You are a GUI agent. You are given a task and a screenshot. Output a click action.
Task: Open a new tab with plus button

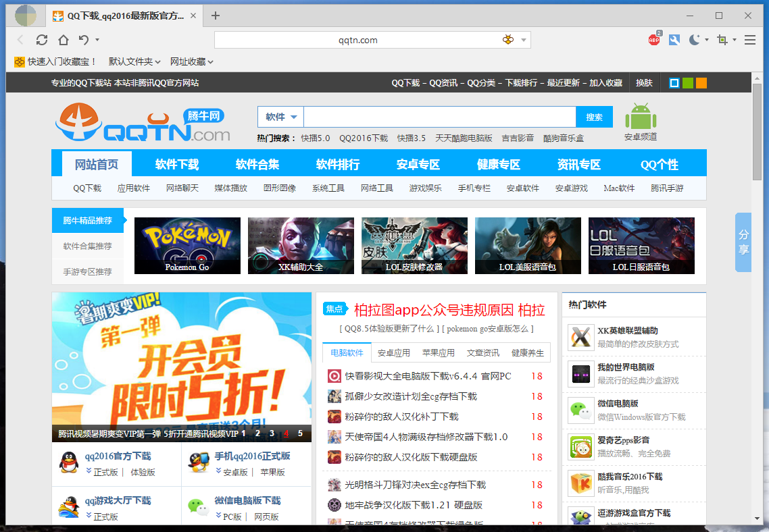coord(216,16)
